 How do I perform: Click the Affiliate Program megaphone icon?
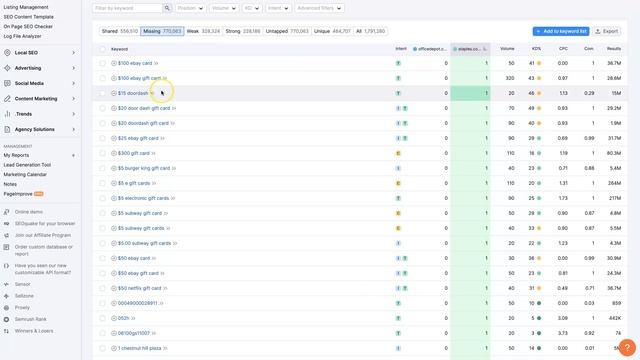click(7, 236)
